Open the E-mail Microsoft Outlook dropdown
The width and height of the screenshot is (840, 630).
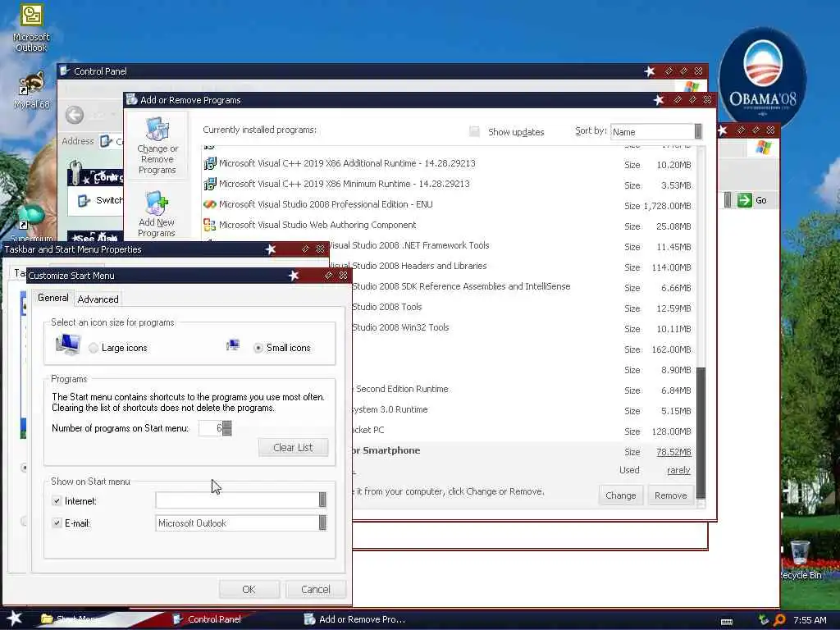tap(322, 523)
